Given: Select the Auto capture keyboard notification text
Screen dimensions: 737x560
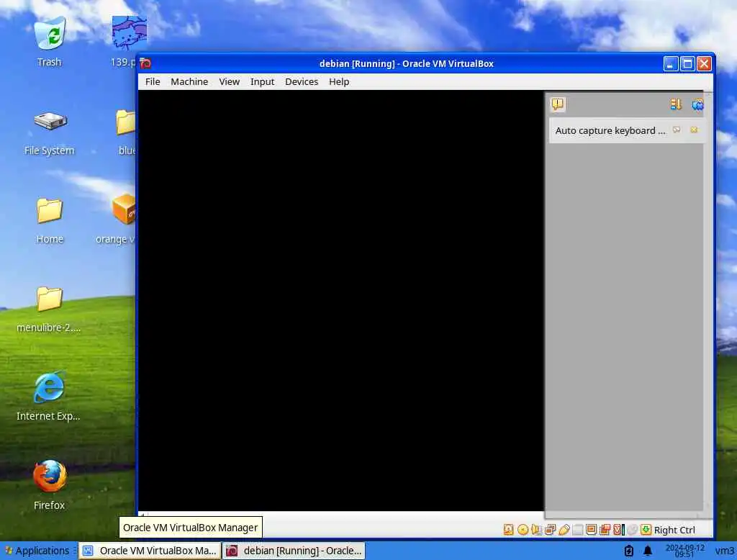Looking at the screenshot, I should 610,130.
